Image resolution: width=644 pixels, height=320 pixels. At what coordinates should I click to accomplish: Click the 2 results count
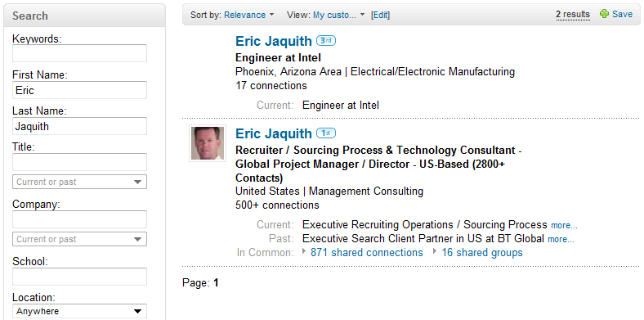573,15
